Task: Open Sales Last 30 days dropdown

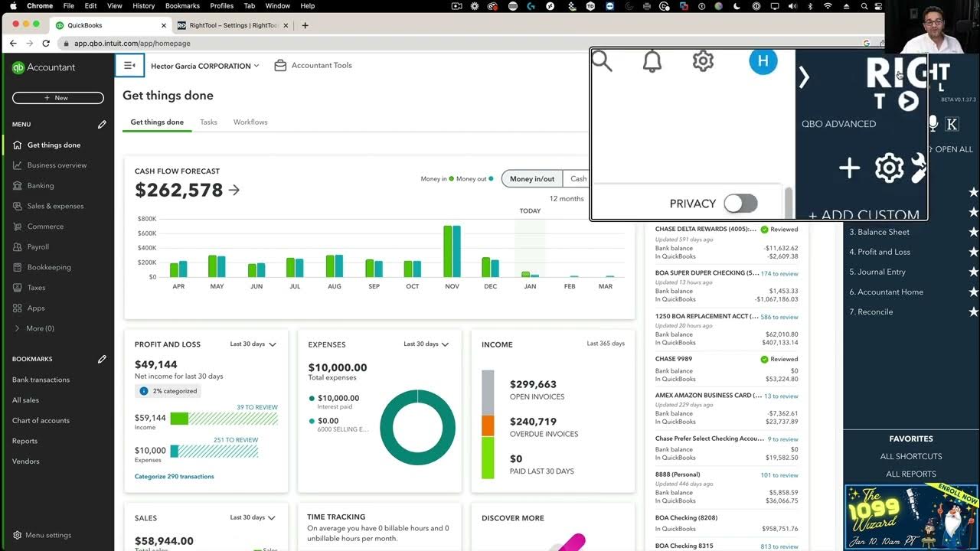Action: pyautogui.click(x=253, y=517)
